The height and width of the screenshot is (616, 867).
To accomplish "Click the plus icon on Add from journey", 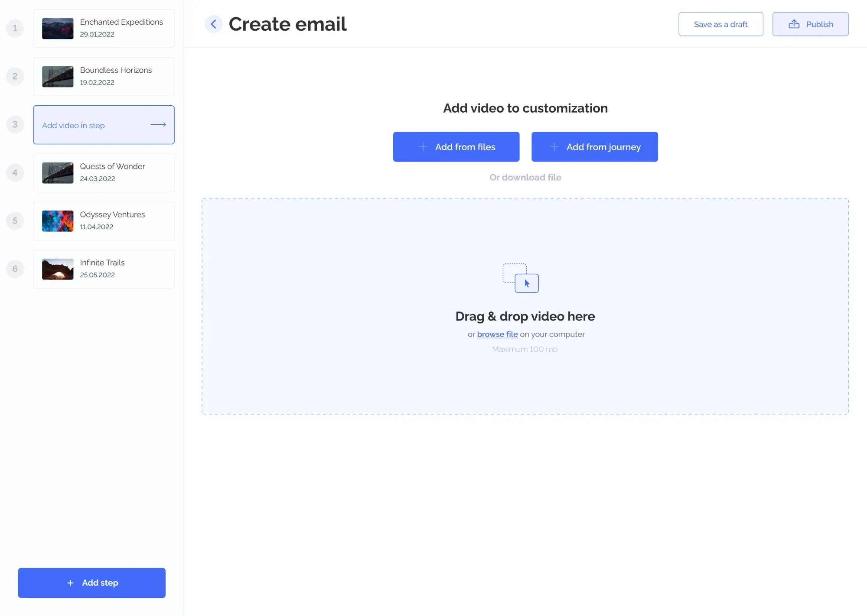I will pyautogui.click(x=554, y=146).
